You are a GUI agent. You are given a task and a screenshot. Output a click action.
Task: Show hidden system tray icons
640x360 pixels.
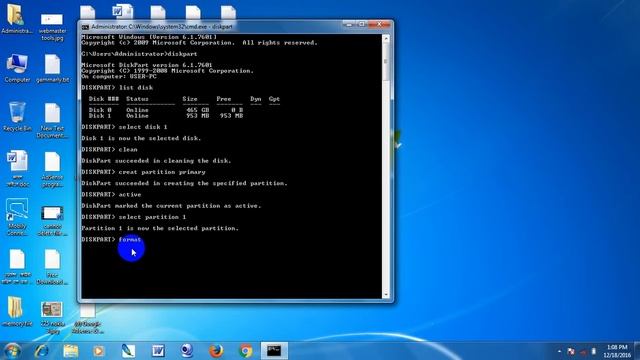pos(559,351)
